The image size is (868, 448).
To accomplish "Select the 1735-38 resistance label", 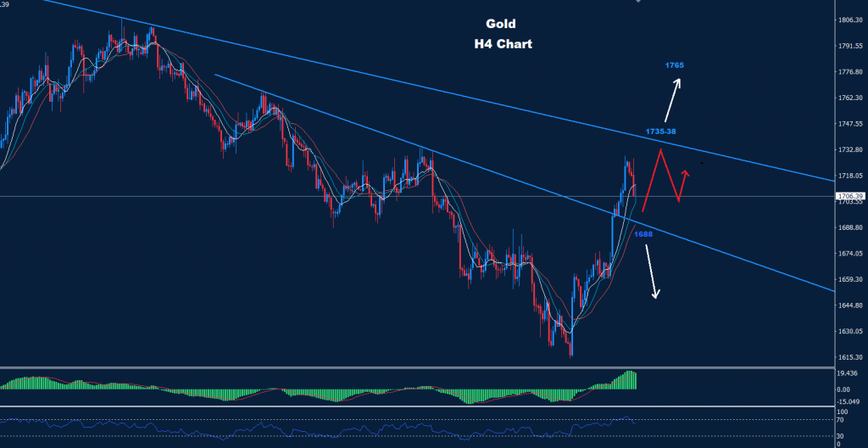I will [660, 132].
